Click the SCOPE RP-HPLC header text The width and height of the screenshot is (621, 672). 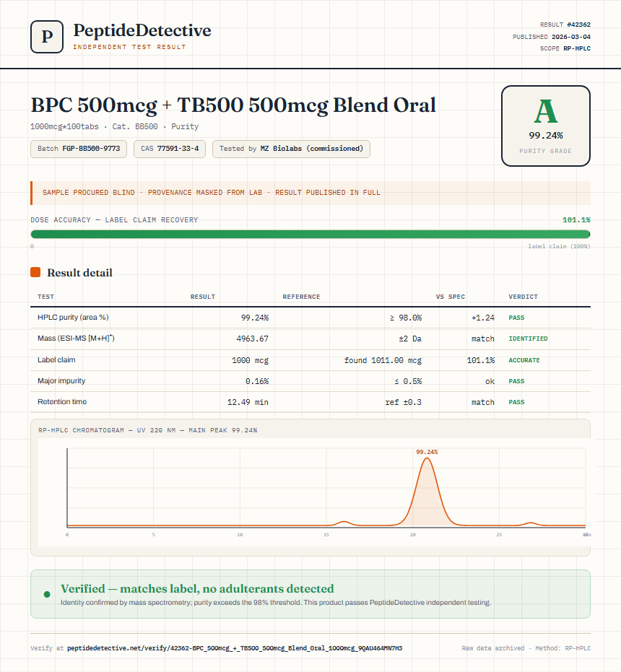[565, 48]
